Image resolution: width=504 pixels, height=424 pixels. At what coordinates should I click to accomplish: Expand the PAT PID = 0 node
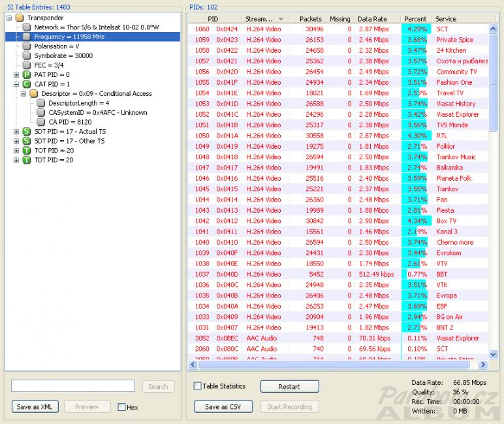(x=16, y=74)
